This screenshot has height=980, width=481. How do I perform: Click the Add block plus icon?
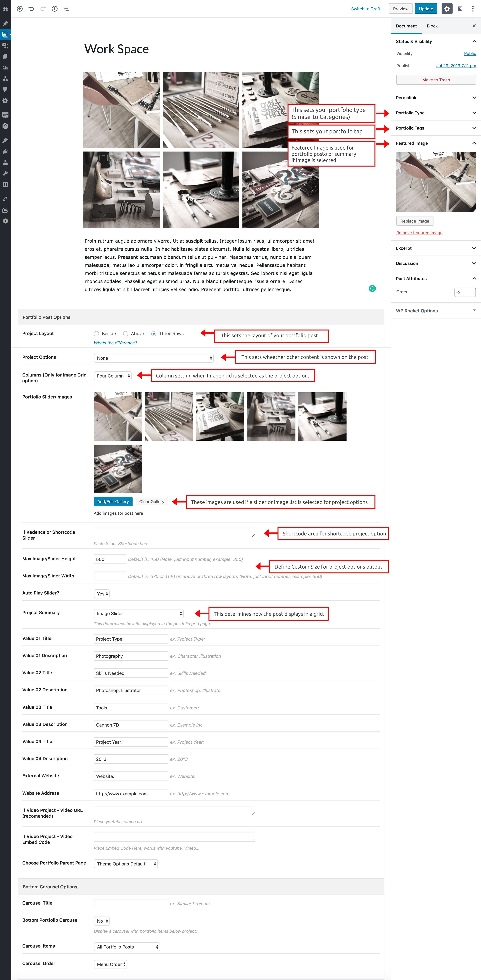[x=20, y=9]
